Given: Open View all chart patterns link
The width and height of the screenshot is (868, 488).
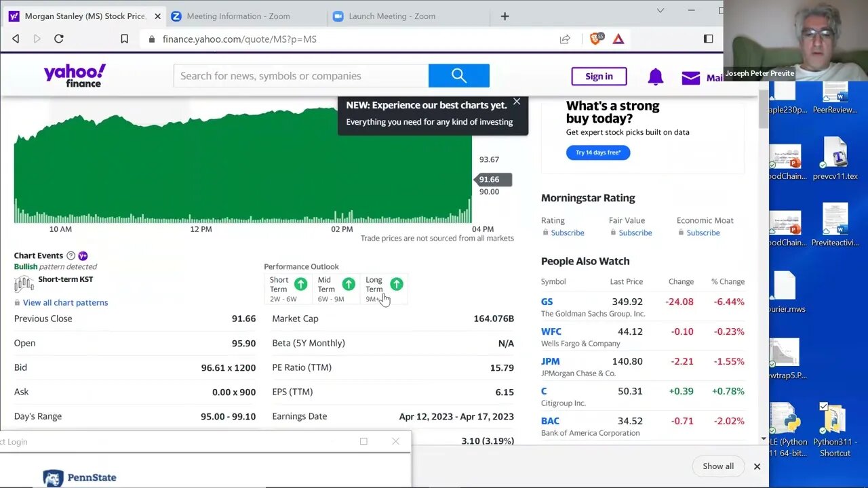Looking at the screenshot, I should tap(65, 302).
